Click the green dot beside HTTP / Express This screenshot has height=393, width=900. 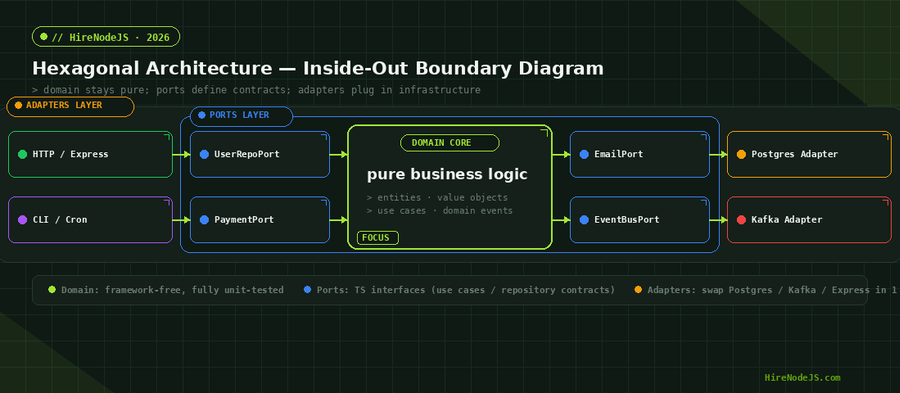tap(22, 154)
